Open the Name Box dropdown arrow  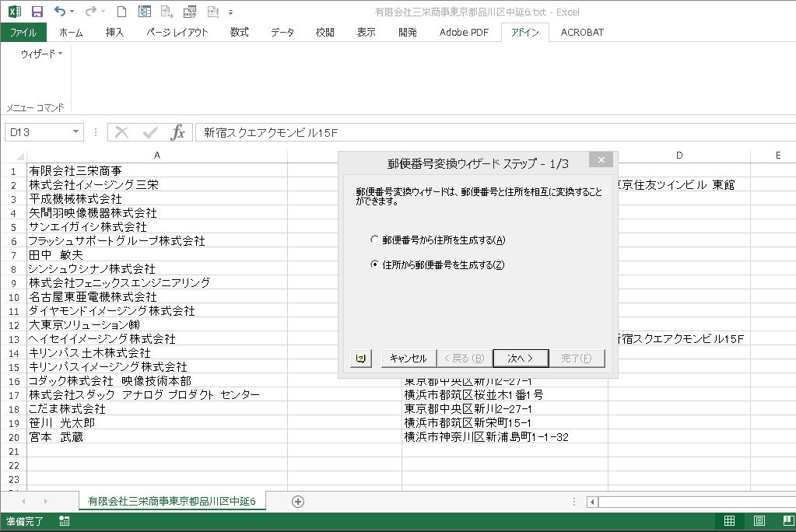coord(75,132)
